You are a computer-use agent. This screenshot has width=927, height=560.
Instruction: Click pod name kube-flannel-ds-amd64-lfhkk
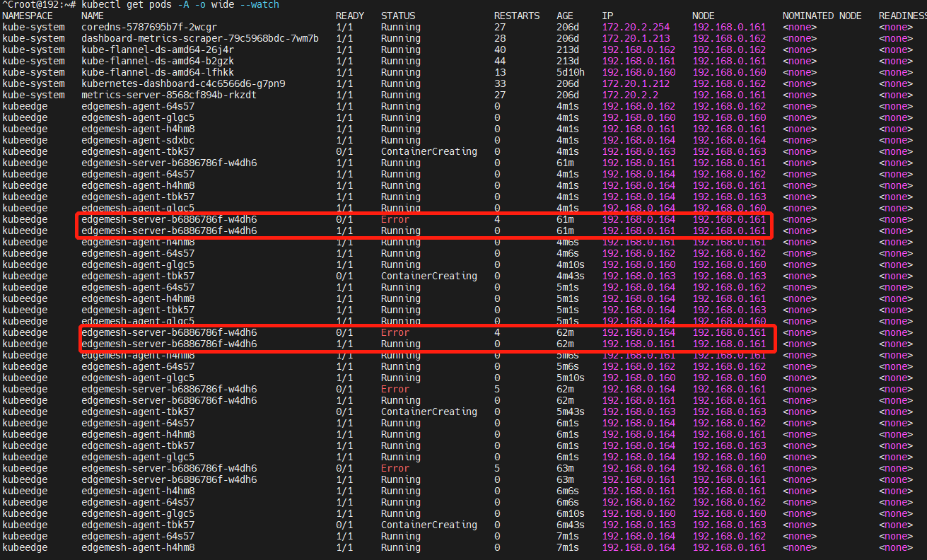158,72
